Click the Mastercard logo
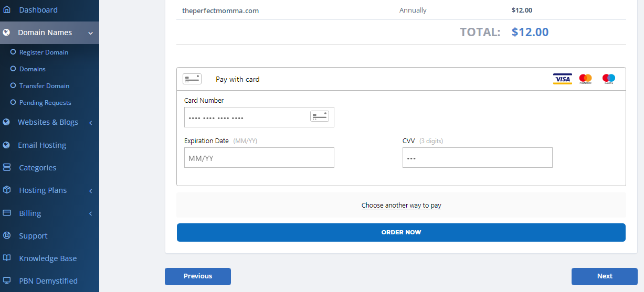Viewport: 644px width, 292px height. (x=585, y=79)
